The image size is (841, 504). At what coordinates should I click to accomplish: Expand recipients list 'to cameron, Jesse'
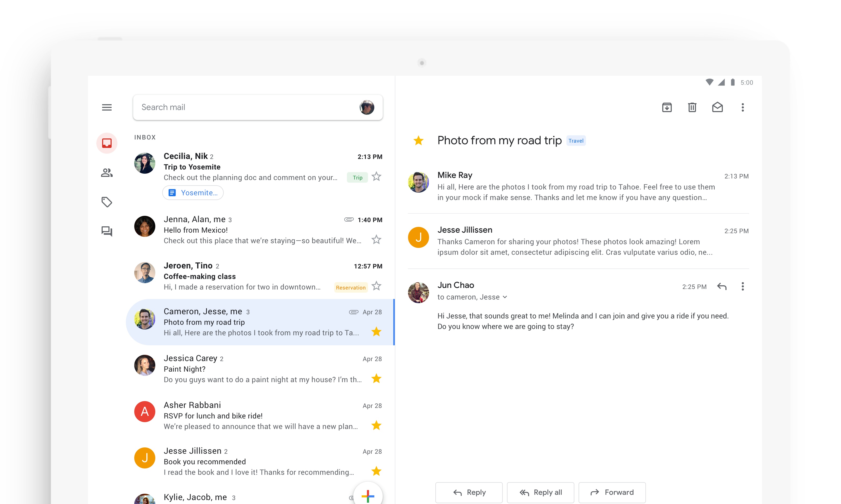(505, 297)
